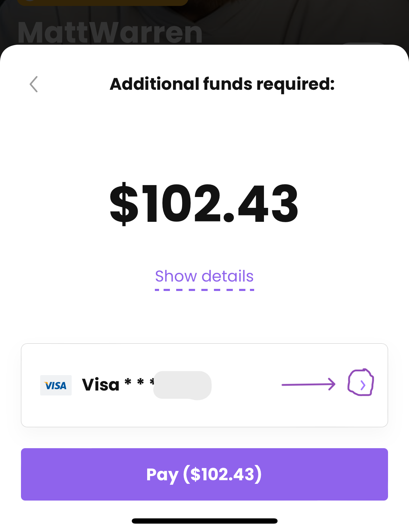Click the Visa card logo
This screenshot has height=532, width=409.
[x=56, y=385]
